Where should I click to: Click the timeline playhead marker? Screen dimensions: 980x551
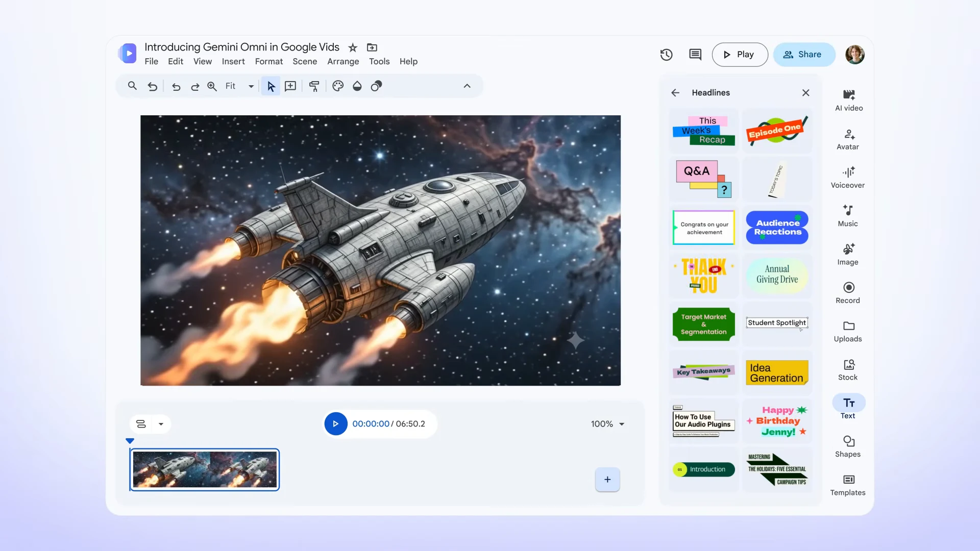130,441
